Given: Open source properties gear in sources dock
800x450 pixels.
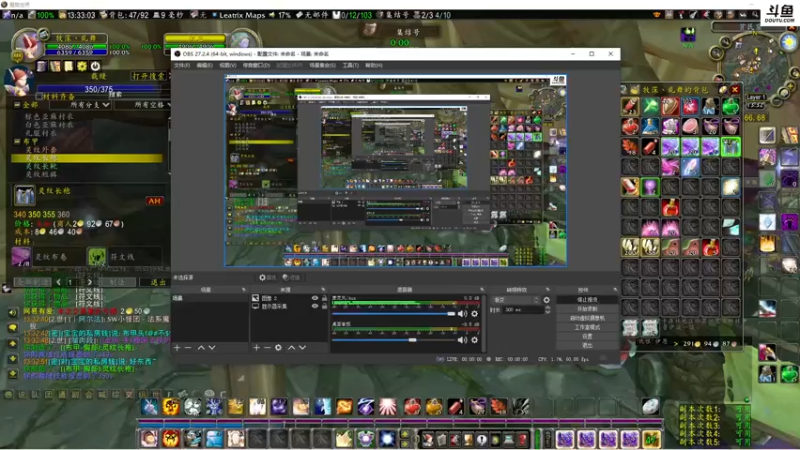Looking at the screenshot, I should coord(279,347).
